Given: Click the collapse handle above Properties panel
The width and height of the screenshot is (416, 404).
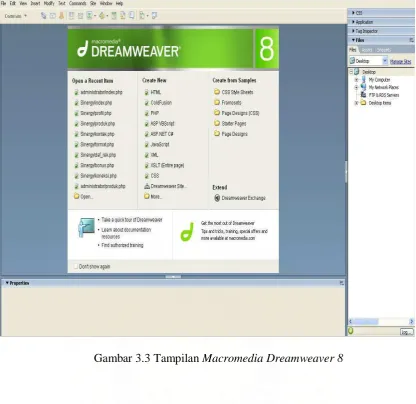Looking at the screenshot, I should click(x=173, y=276).
